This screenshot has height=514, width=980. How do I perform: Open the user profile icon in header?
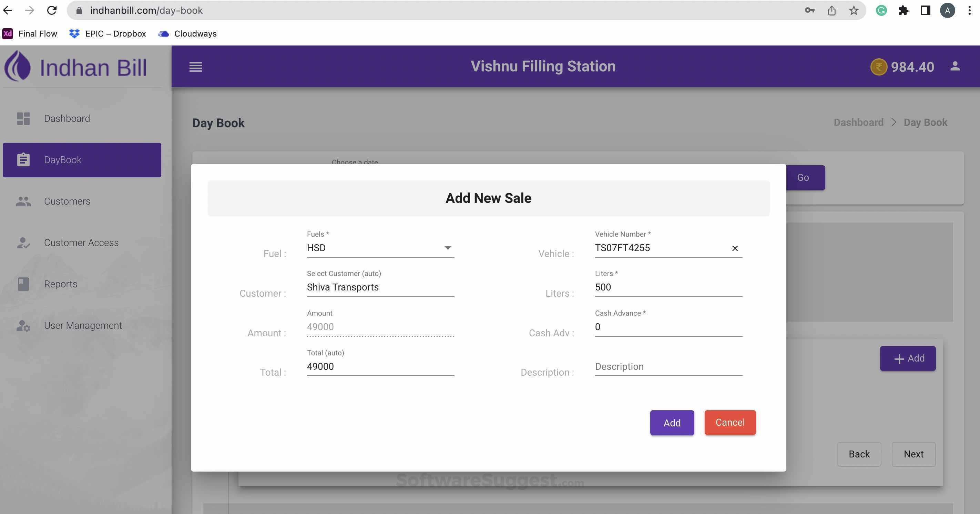coord(955,66)
